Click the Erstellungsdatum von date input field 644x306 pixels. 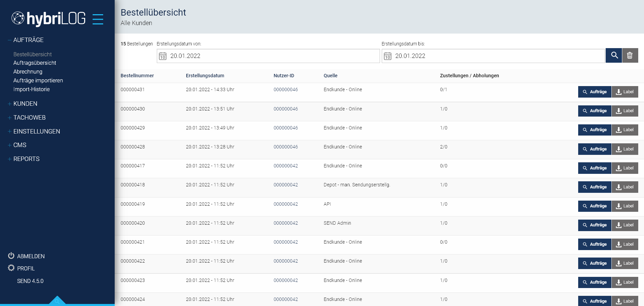[271, 56]
